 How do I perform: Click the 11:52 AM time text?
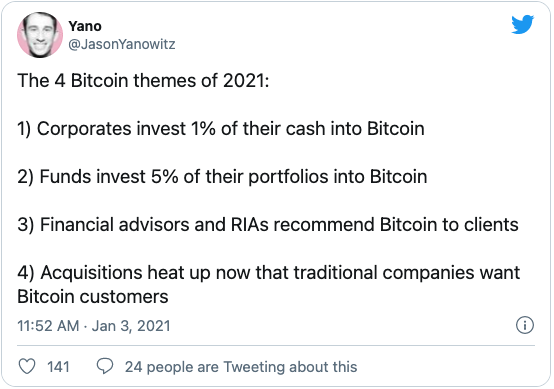[48, 326]
